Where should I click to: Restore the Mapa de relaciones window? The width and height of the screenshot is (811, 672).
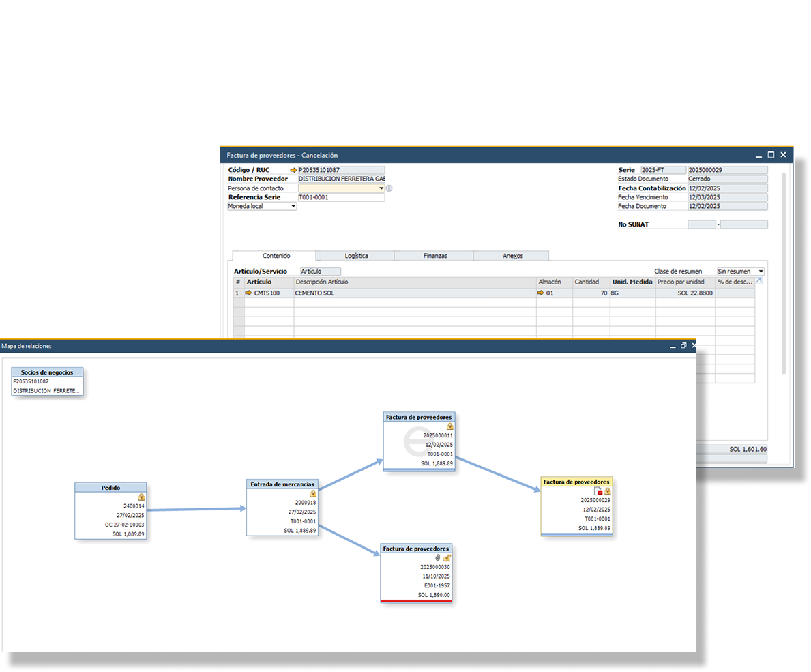coord(683,346)
